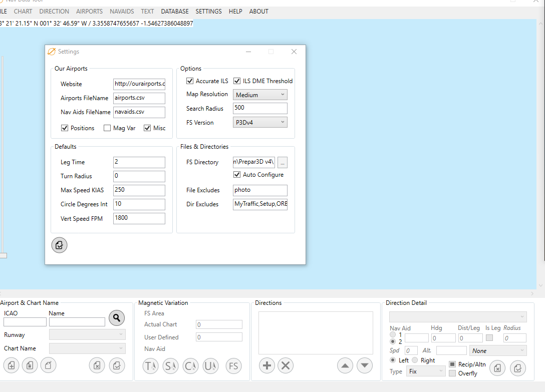Click the airport search magnifier button
This screenshot has width=545, height=392.
pyautogui.click(x=116, y=317)
